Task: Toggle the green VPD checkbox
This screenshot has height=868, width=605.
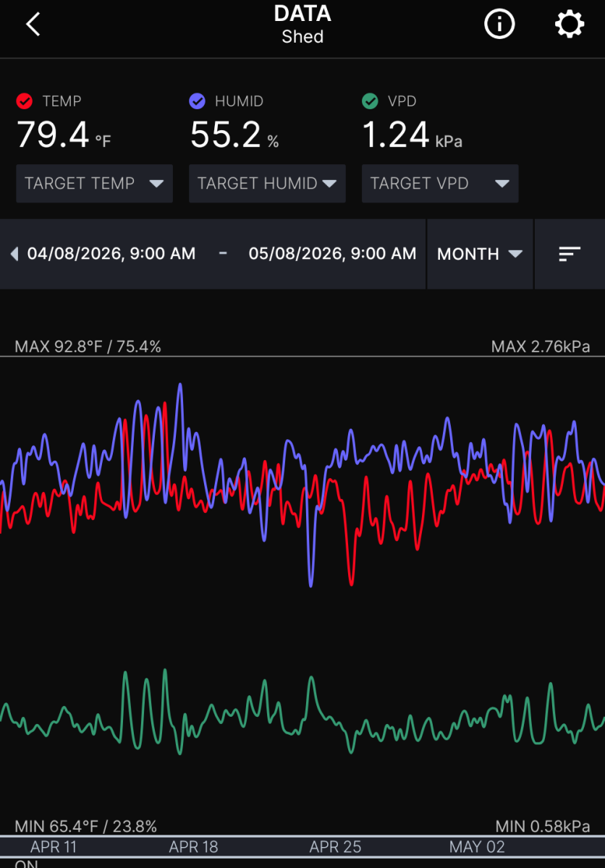Action: (371, 101)
